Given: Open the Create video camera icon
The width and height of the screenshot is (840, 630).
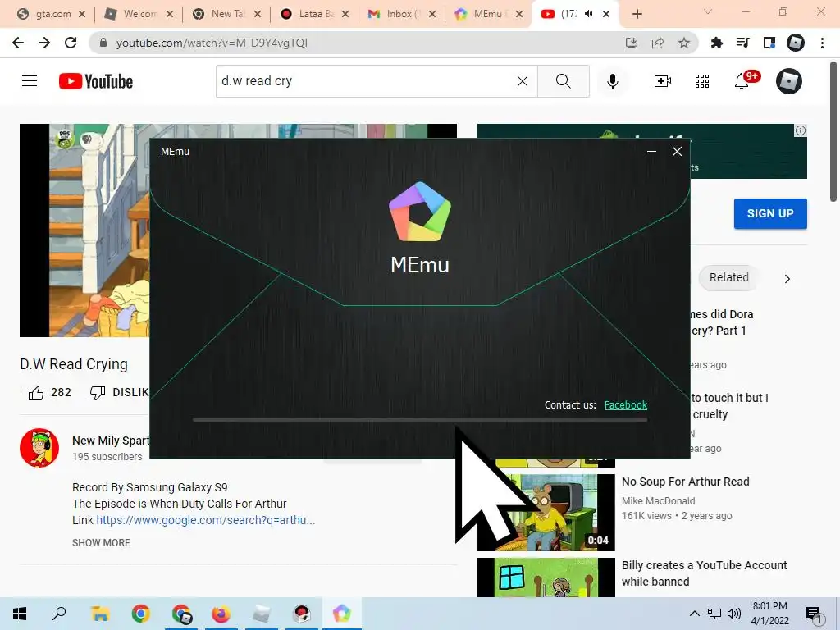Looking at the screenshot, I should point(663,81).
